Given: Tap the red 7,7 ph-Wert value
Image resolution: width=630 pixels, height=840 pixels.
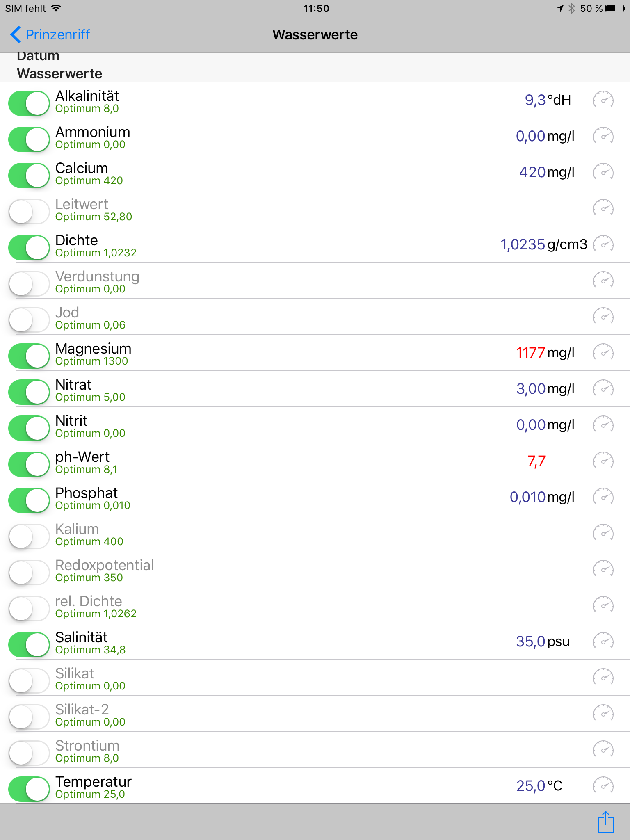Looking at the screenshot, I should point(536,461).
